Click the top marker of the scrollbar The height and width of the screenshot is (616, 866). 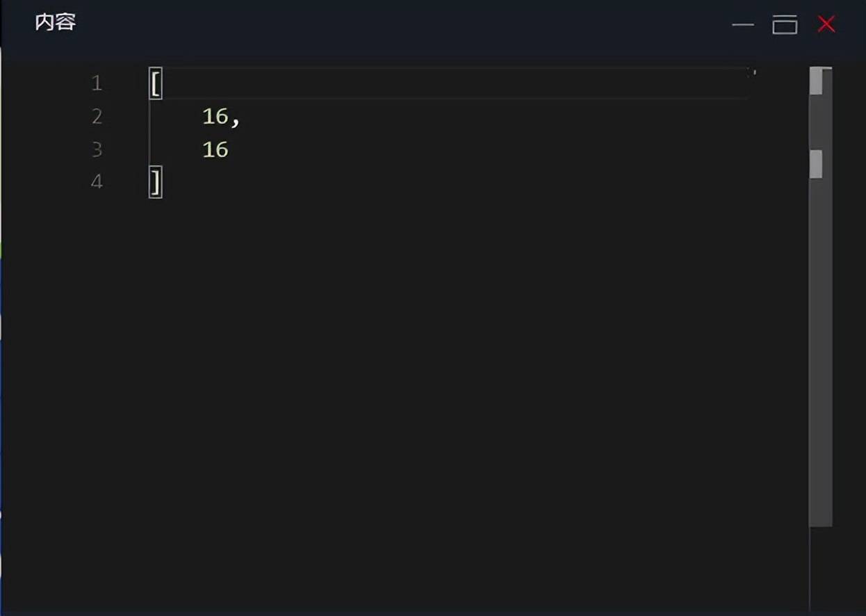coord(816,81)
